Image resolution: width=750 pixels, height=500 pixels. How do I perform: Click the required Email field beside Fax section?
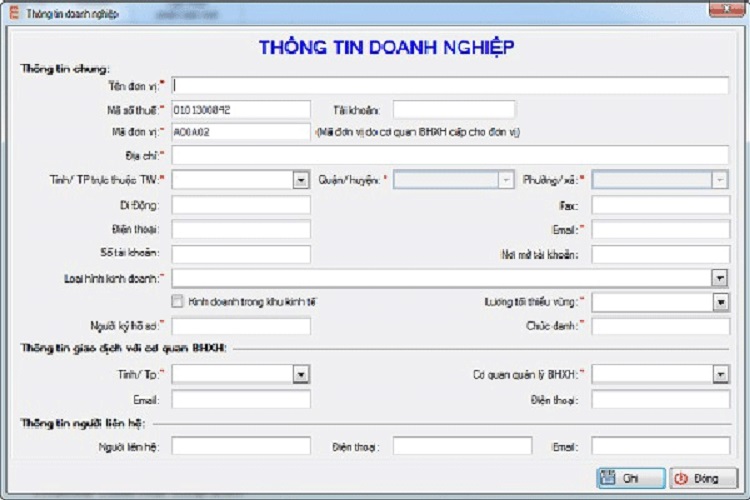(x=661, y=229)
